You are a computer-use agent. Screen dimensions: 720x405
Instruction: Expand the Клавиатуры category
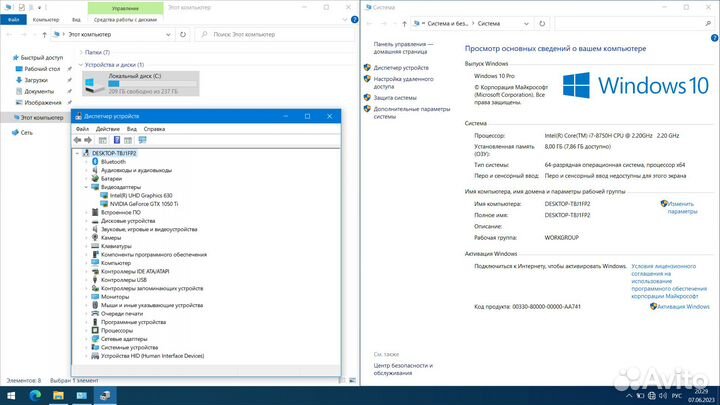[86, 246]
